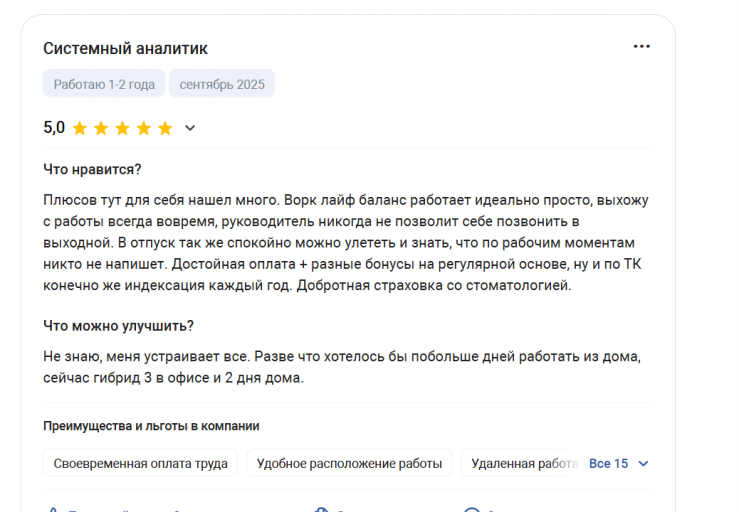Click the fifth rating star
Image resolution: width=739 pixels, height=512 pixels.
tap(165, 128)
